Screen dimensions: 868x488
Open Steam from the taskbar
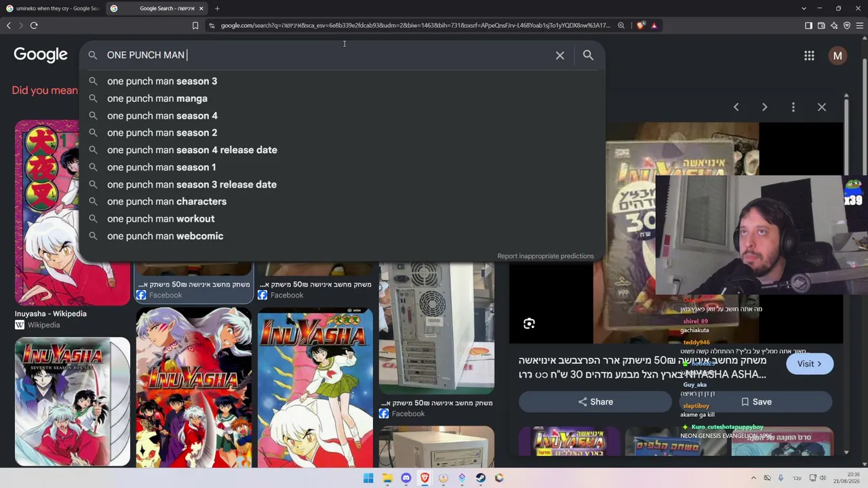tap(480, 478)
